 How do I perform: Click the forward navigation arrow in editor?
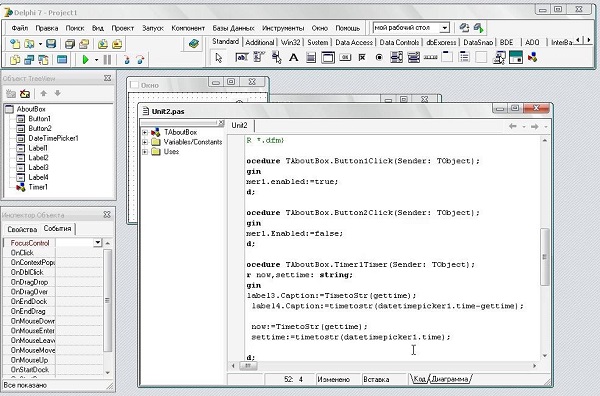pos(535,126)
